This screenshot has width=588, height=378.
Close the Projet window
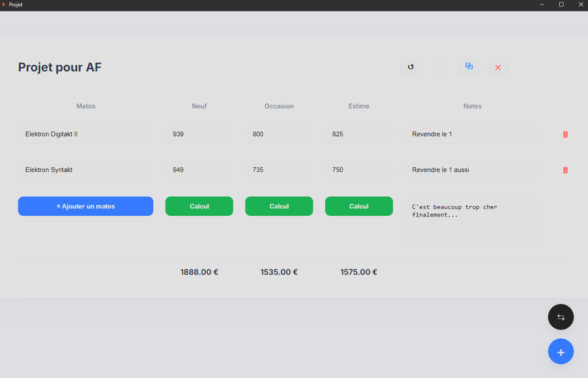(581, 5)
